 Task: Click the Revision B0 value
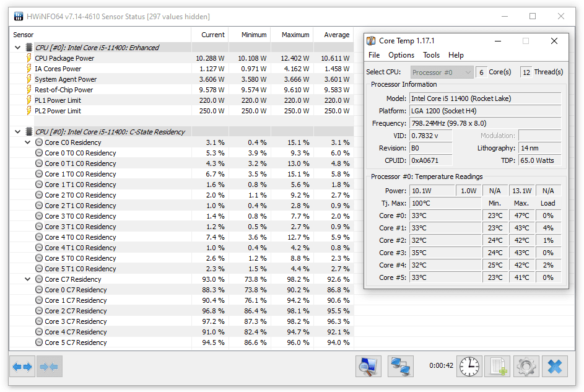(x=431, y=148)
